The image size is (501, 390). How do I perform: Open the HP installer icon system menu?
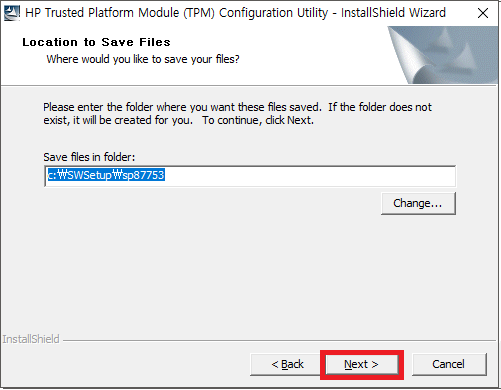pos(12,13)
